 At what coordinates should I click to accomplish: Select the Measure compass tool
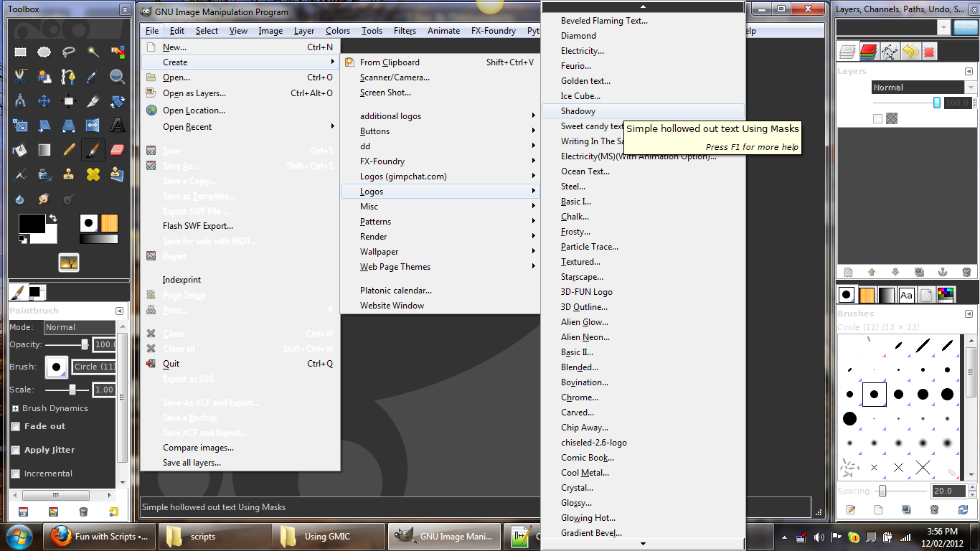pos(20,100)
